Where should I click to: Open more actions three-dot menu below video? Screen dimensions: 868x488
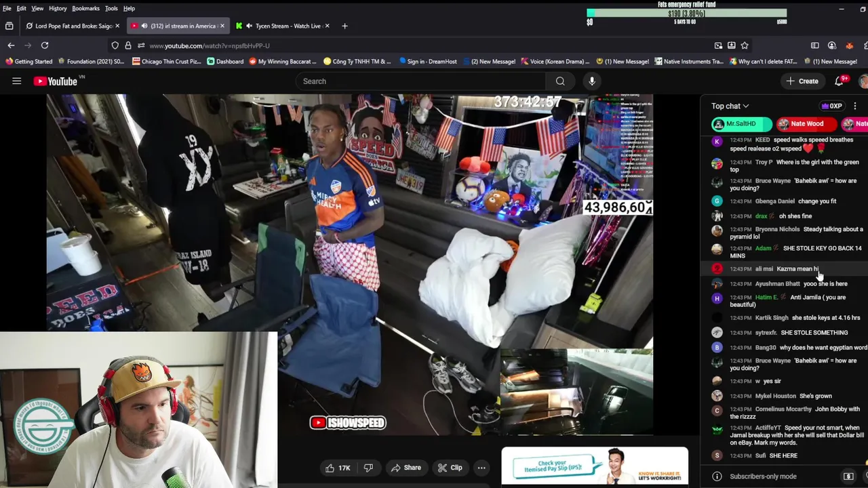pos(481,468)
